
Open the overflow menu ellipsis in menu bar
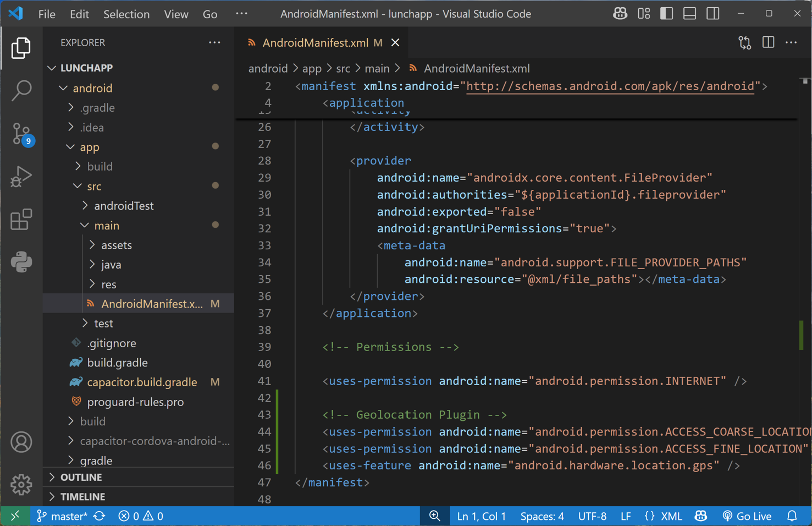click(x=241, y=14)
